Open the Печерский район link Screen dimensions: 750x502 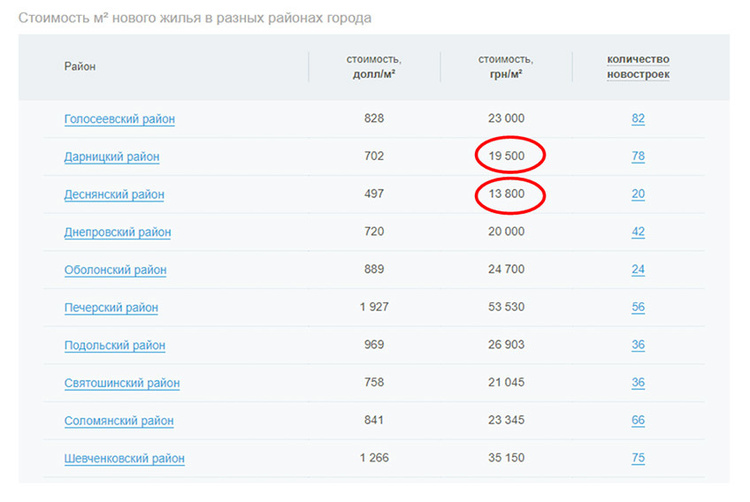111,307
